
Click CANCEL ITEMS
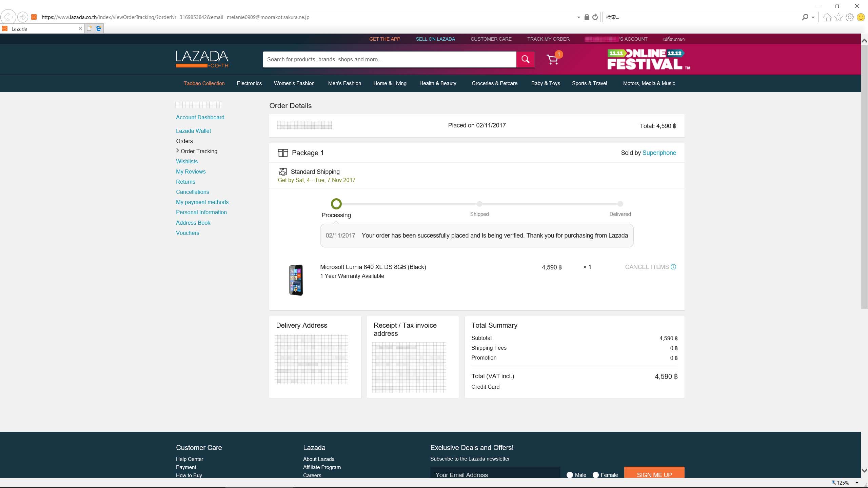tap(647, 267)
